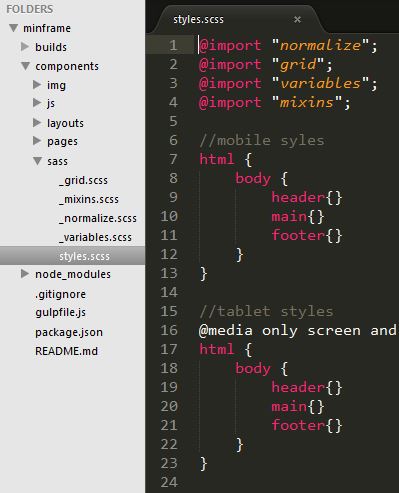Click line number 5 in gutter
Screen dimensions: 399x493
pyautogui.click(x=173, y=121)
